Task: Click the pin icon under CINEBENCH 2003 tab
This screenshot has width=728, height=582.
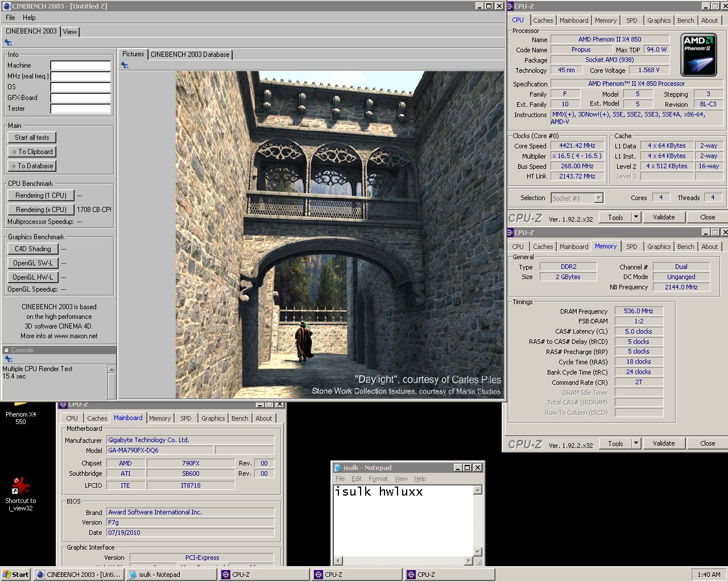Action: 8,43
